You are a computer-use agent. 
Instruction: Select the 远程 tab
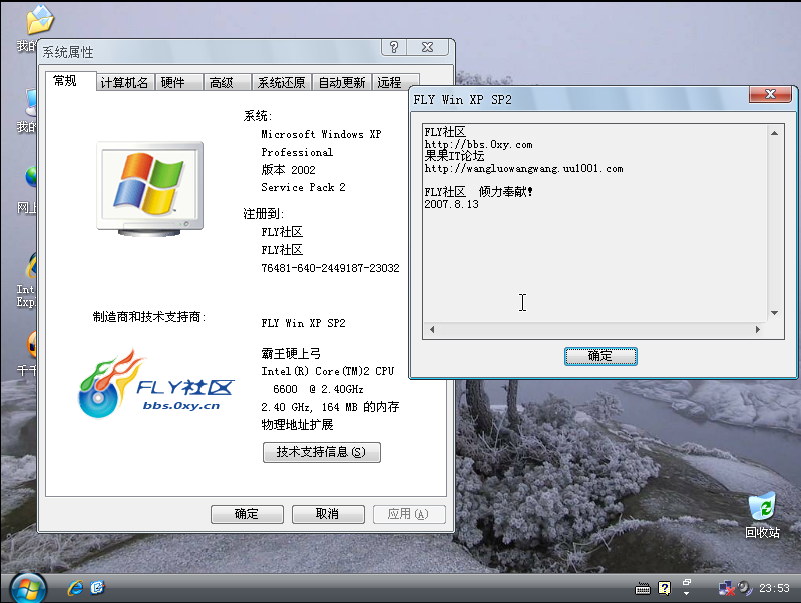click(395, 82)
